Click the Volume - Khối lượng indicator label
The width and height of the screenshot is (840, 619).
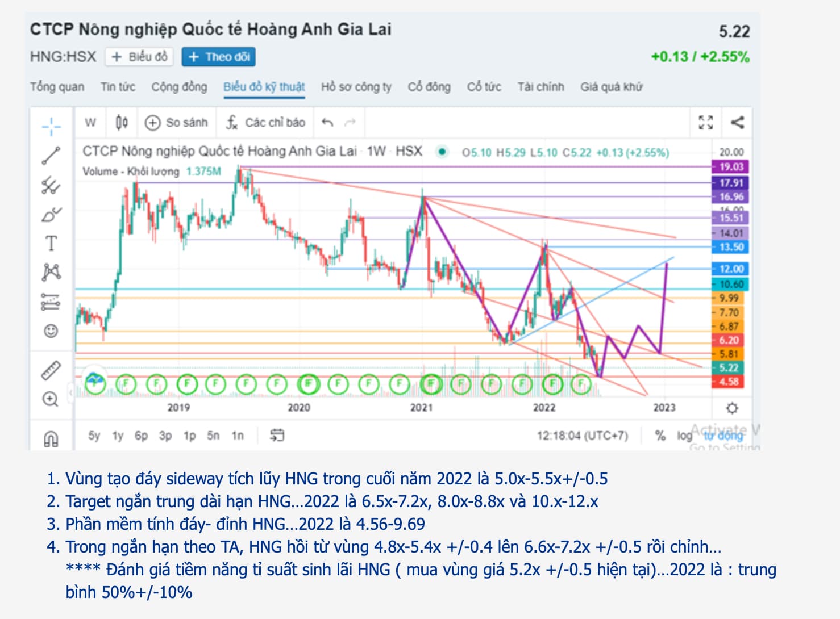pyautogui.click(x=131, y=172)
